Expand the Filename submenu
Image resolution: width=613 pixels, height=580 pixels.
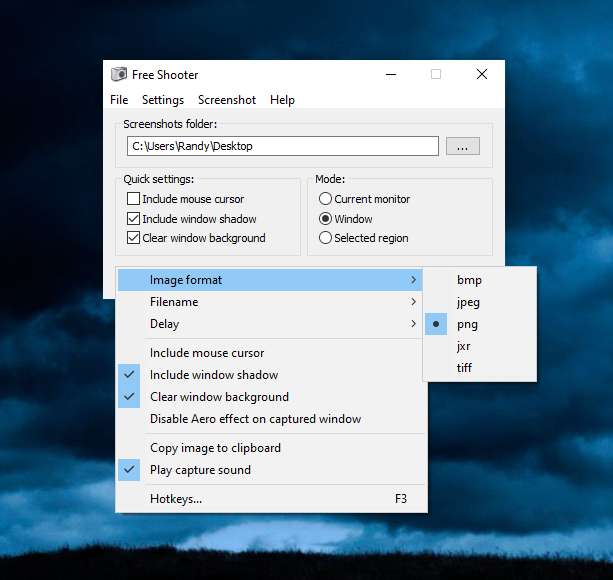270,302
